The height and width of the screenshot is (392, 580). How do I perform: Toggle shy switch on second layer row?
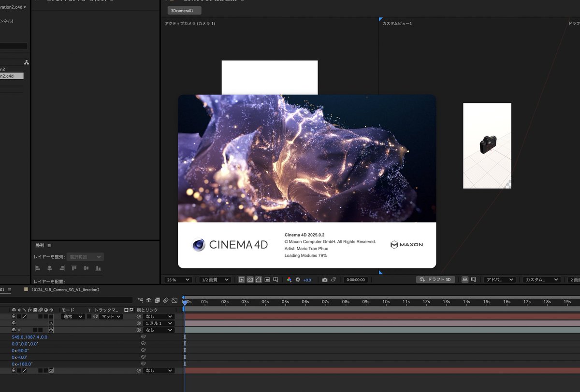pyautogui.click(x=14, y=323)
